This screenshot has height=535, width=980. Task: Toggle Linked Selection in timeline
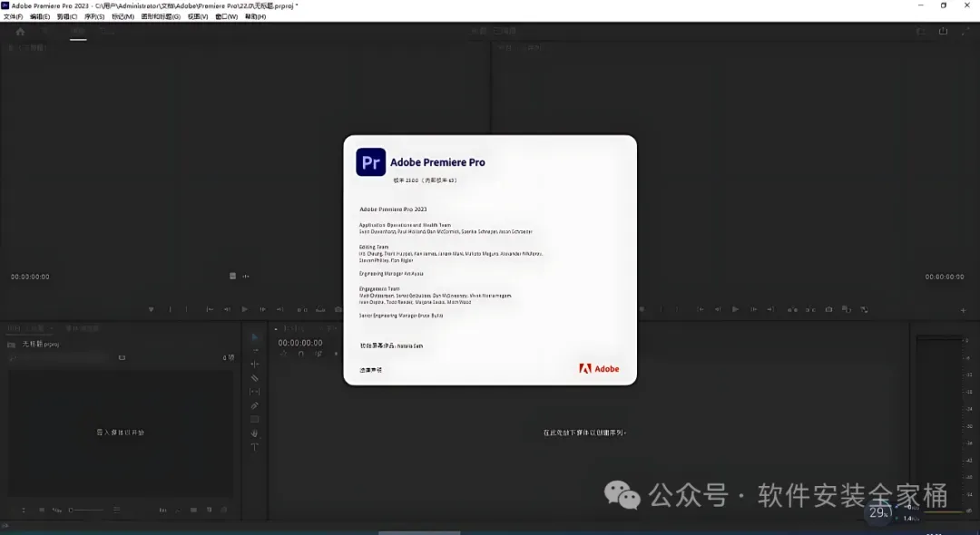coord(318,354)
